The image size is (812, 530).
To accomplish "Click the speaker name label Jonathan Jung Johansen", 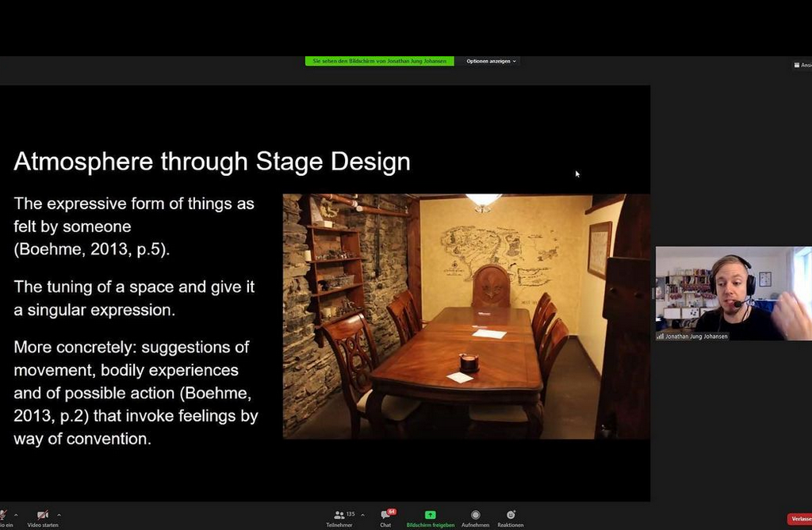I will click(696, 337).
